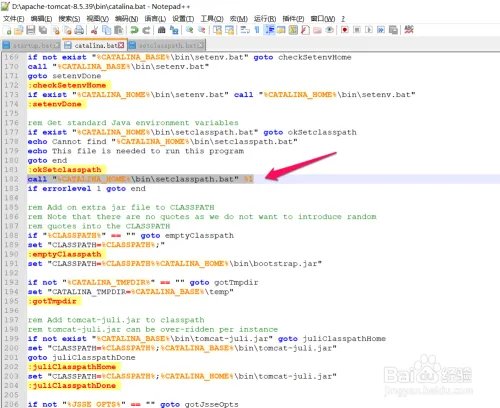Click the Save Recorded Macro icon
The width and height of the screenshot is (500, 408).
tap(393, 30)
